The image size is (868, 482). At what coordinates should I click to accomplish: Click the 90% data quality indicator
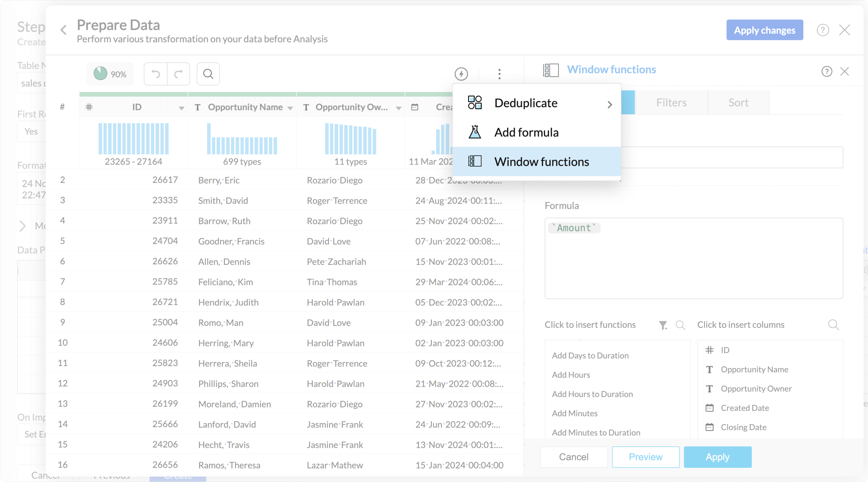tap(110, 74)
